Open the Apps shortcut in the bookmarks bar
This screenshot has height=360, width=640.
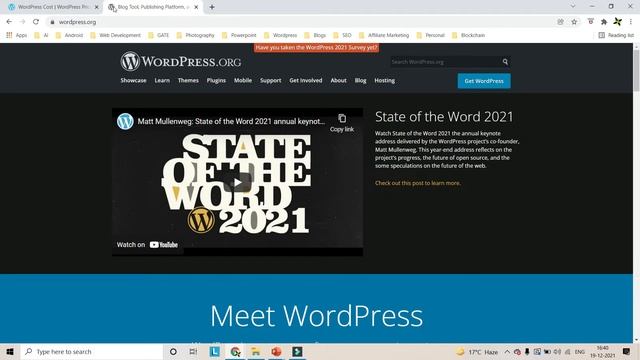17,36
